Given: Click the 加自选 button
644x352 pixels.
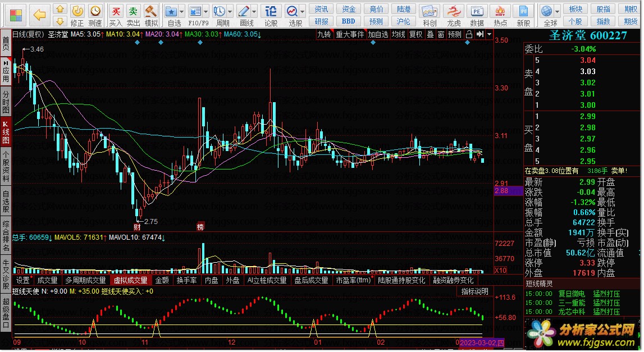Looking at the screenshot, I should 378,34.
